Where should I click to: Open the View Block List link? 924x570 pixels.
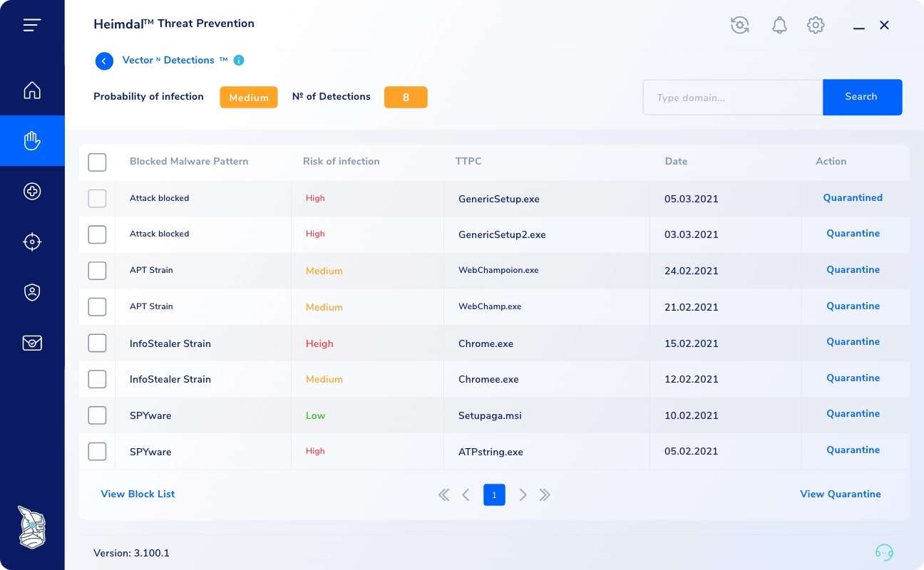(137, 494)
